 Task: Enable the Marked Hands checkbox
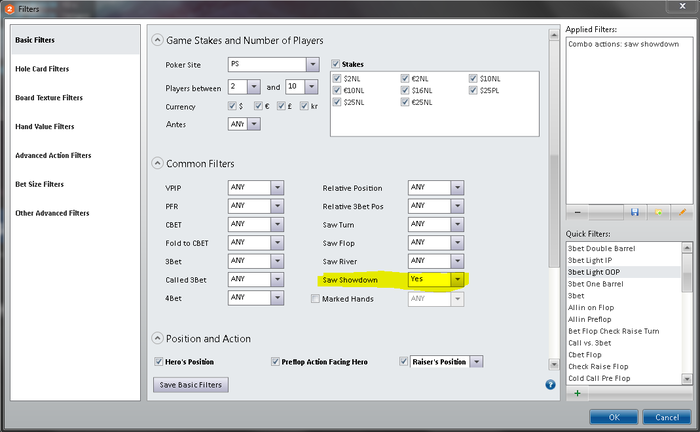click(315, 299)
